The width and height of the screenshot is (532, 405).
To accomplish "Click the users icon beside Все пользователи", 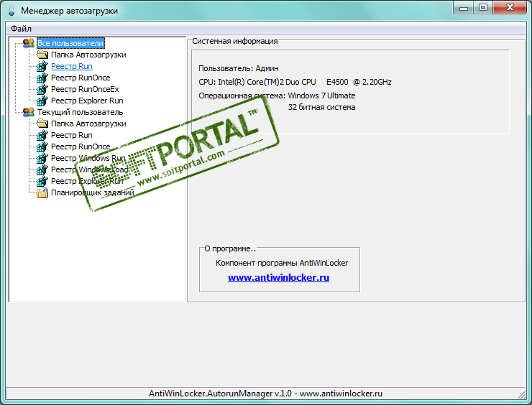I will 29,43.
